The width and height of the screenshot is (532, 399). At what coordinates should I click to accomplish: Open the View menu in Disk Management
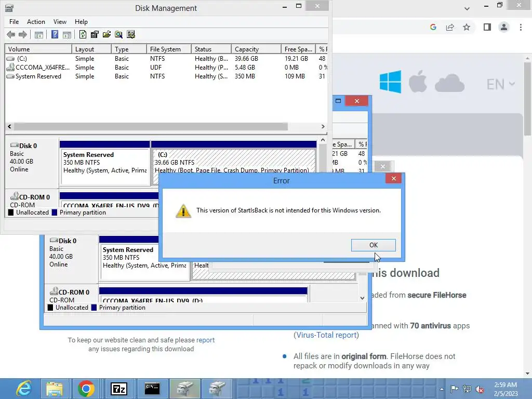coord(60,22)
